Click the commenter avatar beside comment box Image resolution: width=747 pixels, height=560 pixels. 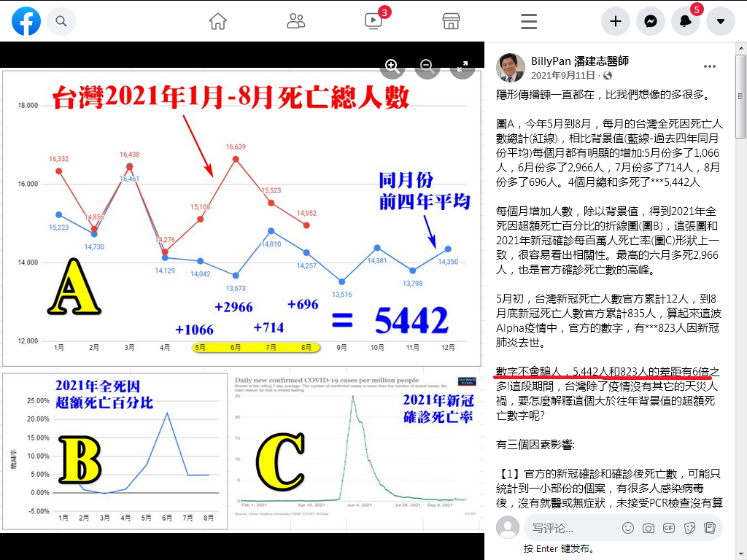[x=508, y=528]
